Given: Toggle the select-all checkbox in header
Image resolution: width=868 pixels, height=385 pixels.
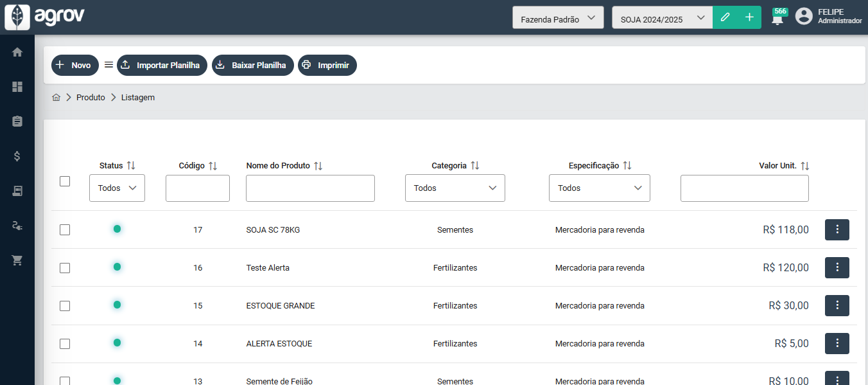Looking at the screenshot, I should [x=65, y=181].
